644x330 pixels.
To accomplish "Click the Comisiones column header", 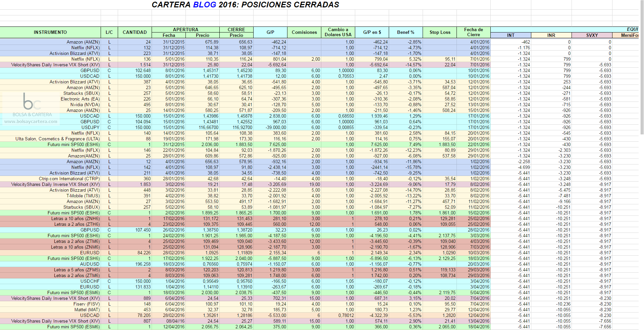I will click(304, 32).
